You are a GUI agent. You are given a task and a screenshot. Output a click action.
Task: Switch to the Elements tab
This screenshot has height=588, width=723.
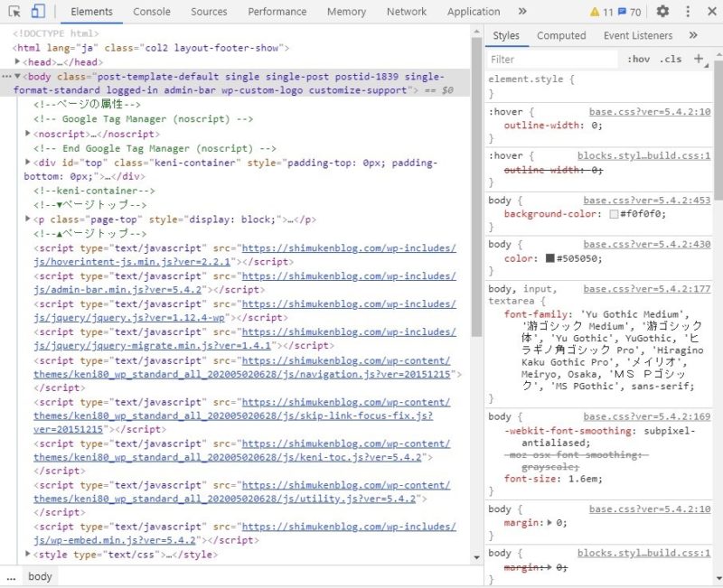(91, 12)
